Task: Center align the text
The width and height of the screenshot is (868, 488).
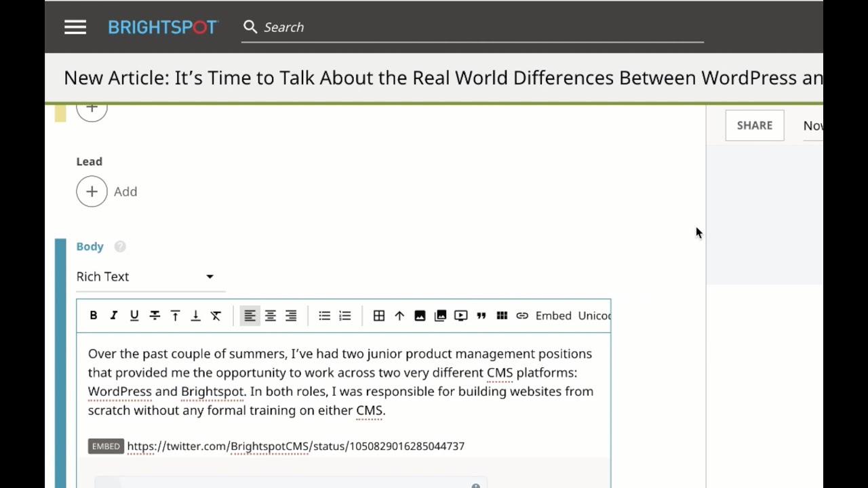Action: tap(271, 316)
